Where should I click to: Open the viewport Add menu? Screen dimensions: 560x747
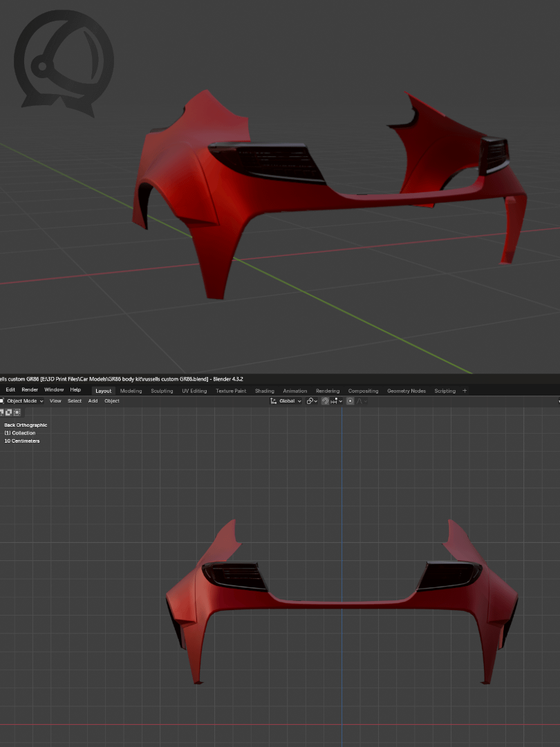pyautogui.click(x=93, y=401)
